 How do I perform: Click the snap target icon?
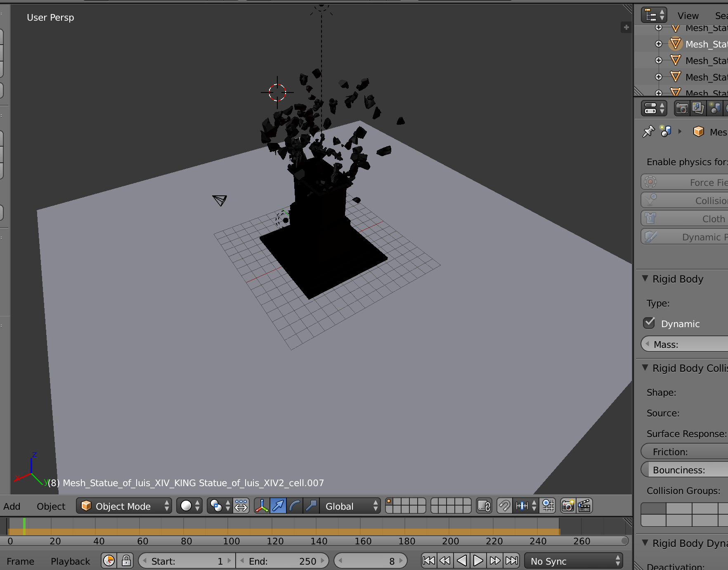(x=548, y=506)
